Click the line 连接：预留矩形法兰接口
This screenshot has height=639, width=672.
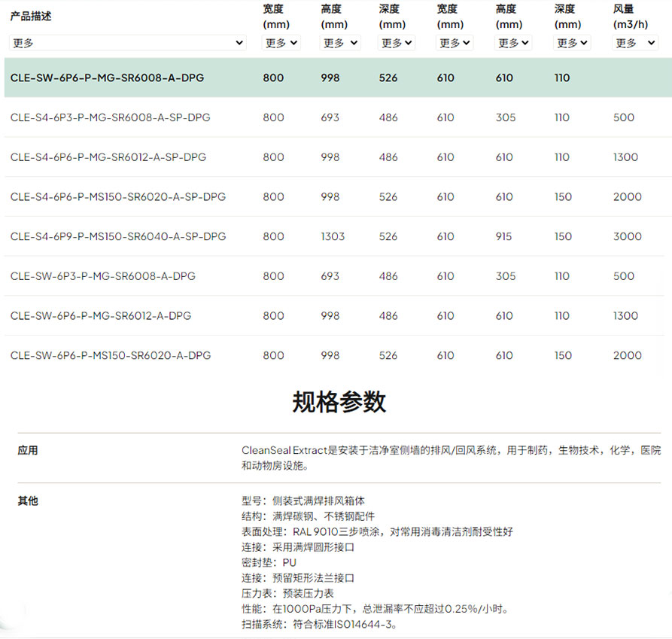(298, 578)
